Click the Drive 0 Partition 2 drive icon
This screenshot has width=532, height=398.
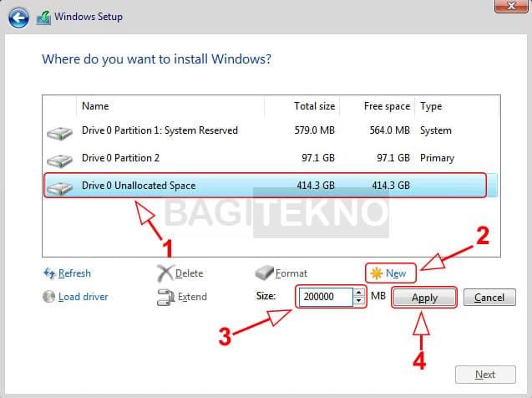60,161
